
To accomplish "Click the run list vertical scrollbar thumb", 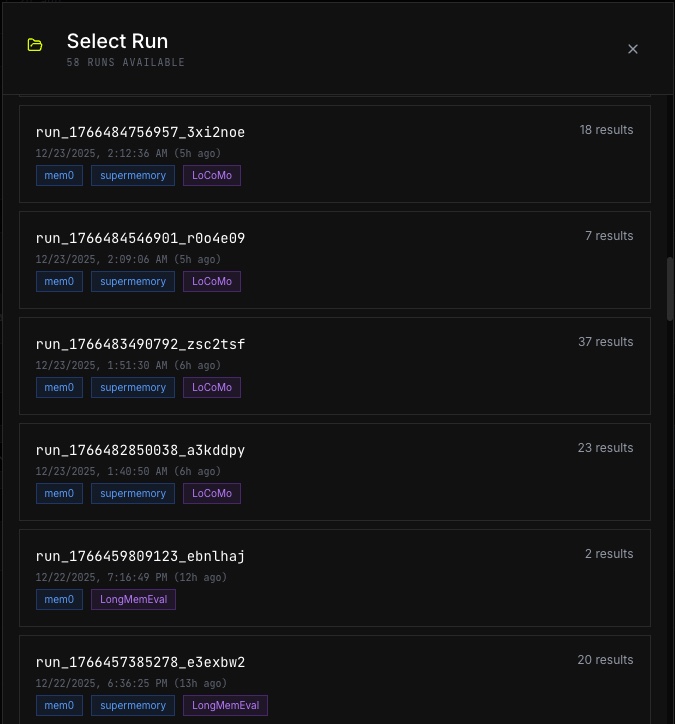I will click(670, 289).
